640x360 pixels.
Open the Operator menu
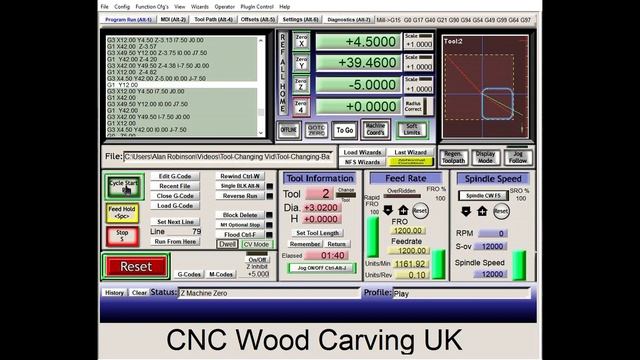pos(224,7)
